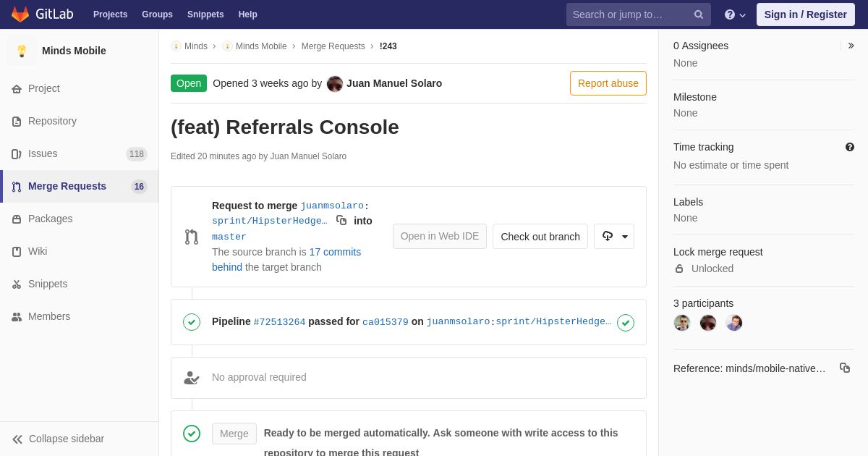Open the Groups menu in top bar
The width and height of the screenshot is (868, 456).
157,14
